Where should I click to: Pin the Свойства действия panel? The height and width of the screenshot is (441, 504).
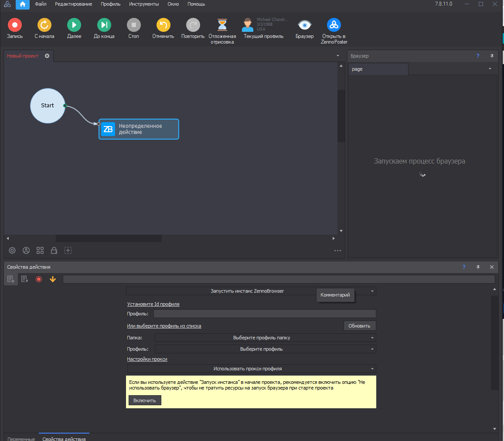(x=478, y=267)
